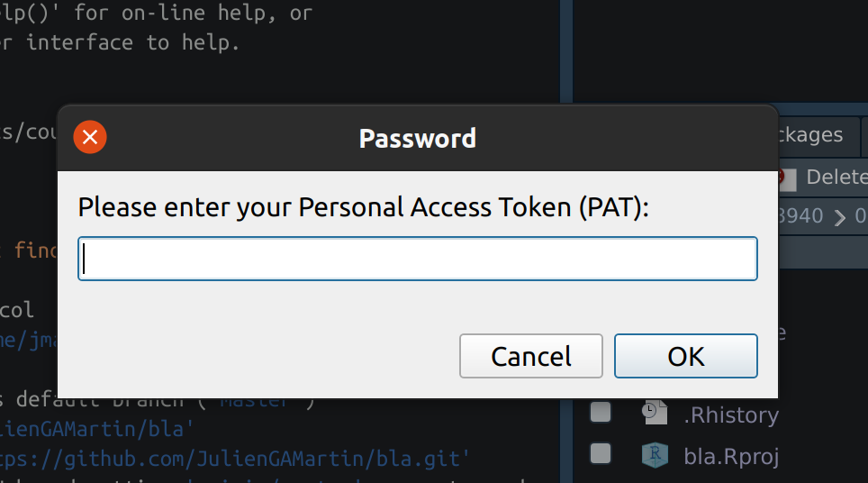
Task: Open the .Rhistory file name
Action: coord(730,415)
